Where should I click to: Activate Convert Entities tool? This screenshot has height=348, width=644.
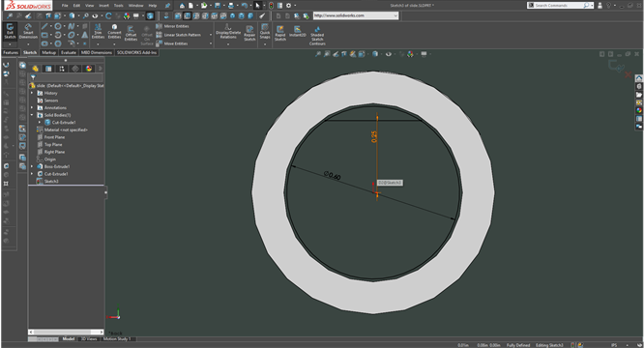[115, 32]
